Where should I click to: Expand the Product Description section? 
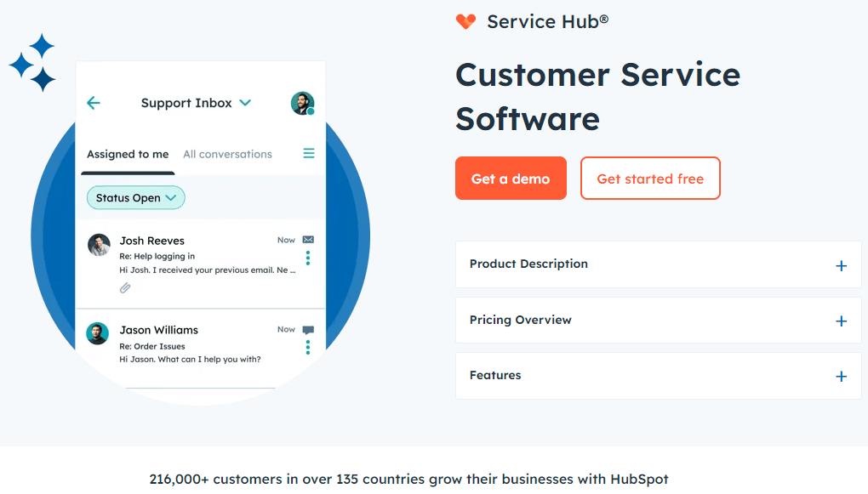click(658, 264)
